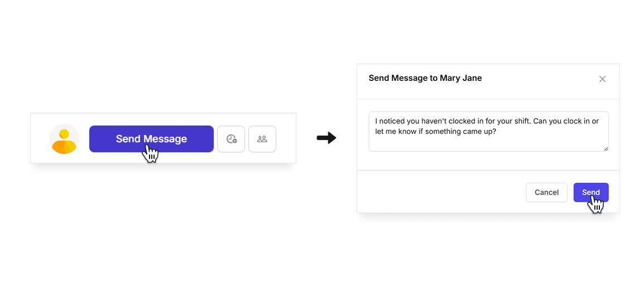The image size is (644, 289).
Task: Open the people group icon button
Action: 262,139
